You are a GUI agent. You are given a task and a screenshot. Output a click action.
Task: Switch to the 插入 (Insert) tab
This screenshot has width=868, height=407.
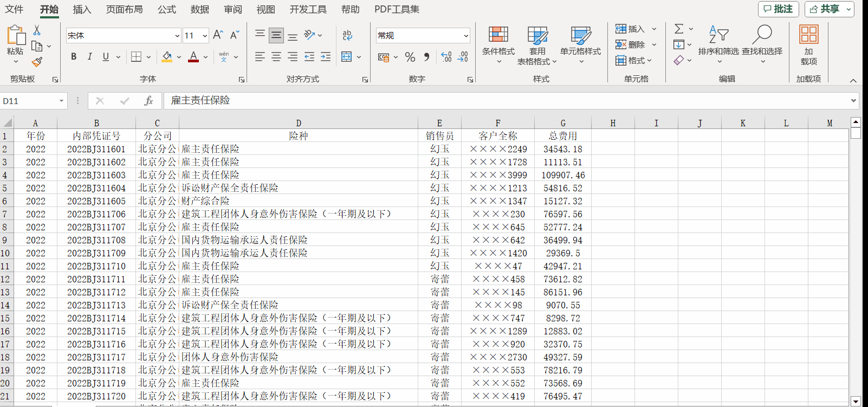coord(82,9)
